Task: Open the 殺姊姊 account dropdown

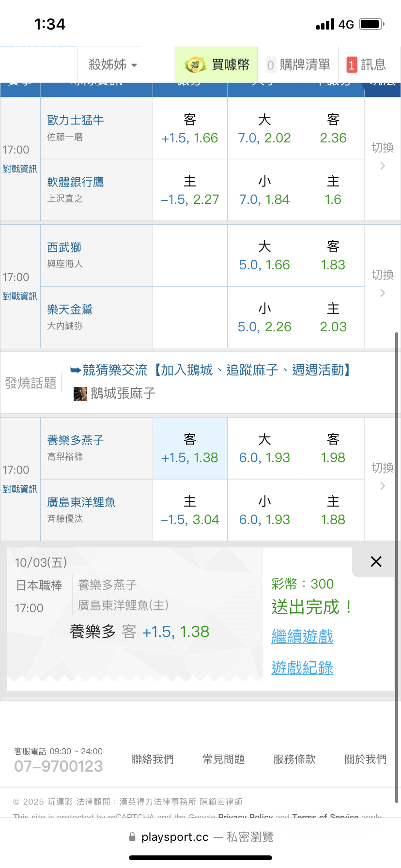Action: pos(113,65)
